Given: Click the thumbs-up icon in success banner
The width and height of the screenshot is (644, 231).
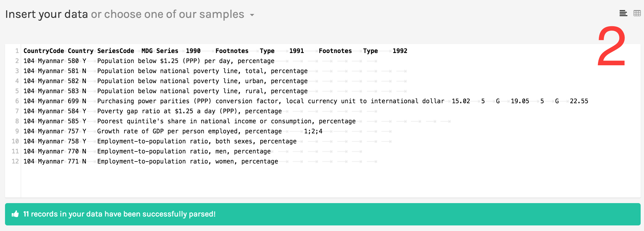Looking at the screenshot, I should [x=15, y=214].
